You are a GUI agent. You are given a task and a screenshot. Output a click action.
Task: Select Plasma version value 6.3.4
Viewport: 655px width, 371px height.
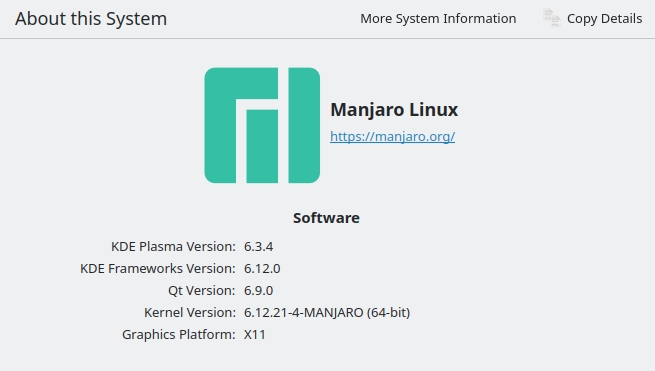(259, 246)
